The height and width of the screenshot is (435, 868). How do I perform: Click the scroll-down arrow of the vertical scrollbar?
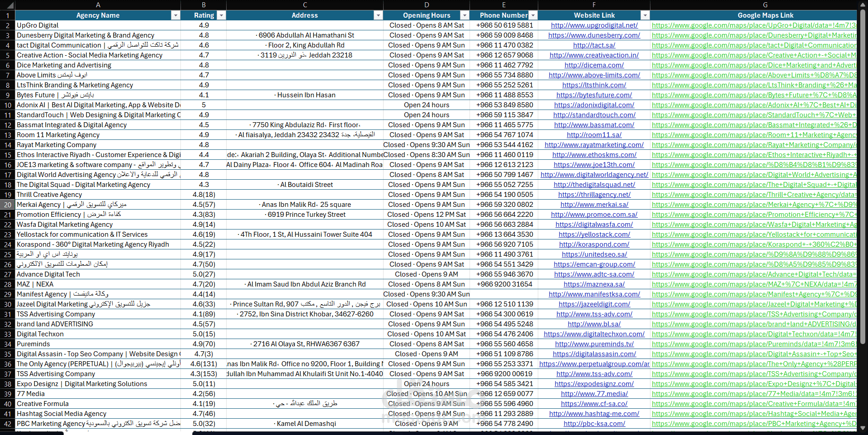[x=863, y=428]
